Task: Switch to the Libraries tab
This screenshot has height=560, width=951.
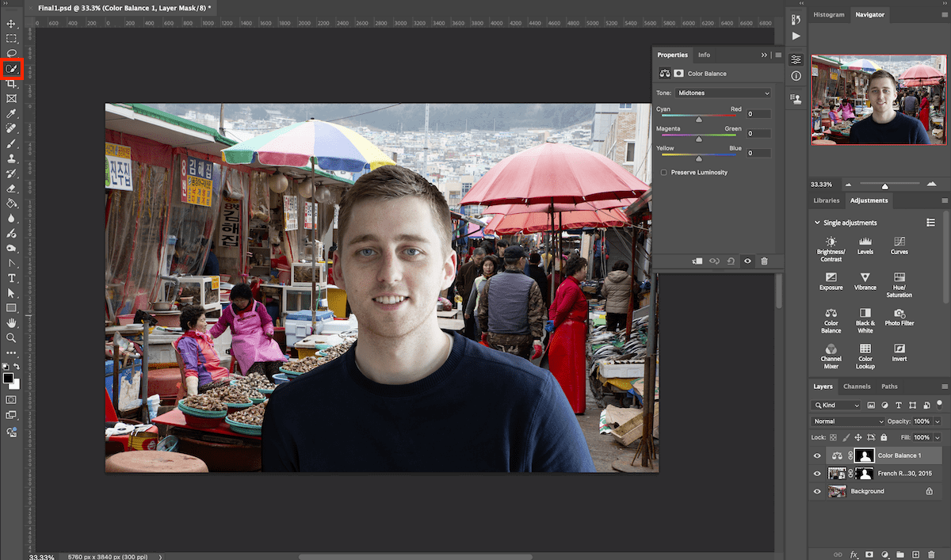Action: pyautogui.click(x=827, y=200)
